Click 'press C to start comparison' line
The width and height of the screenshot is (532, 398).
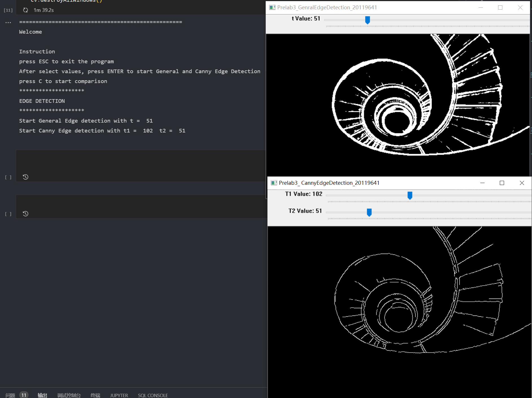(x=63, y=81)
